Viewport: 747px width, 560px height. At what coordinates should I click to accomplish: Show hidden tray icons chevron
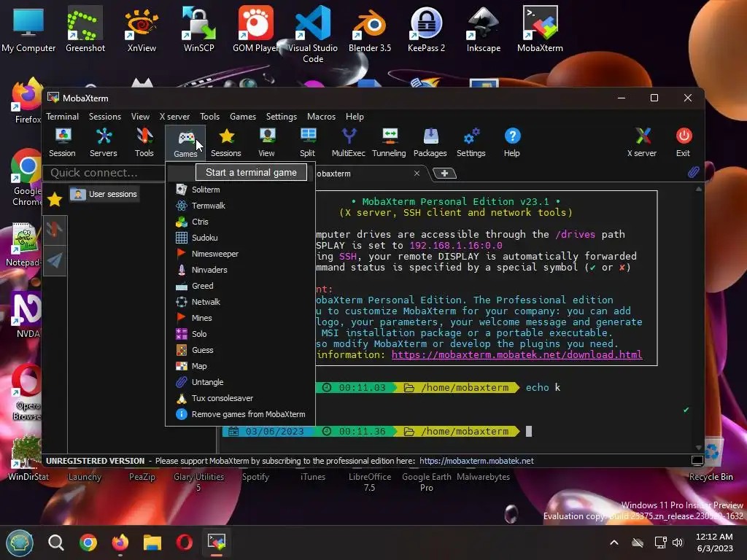coord(614,542)
